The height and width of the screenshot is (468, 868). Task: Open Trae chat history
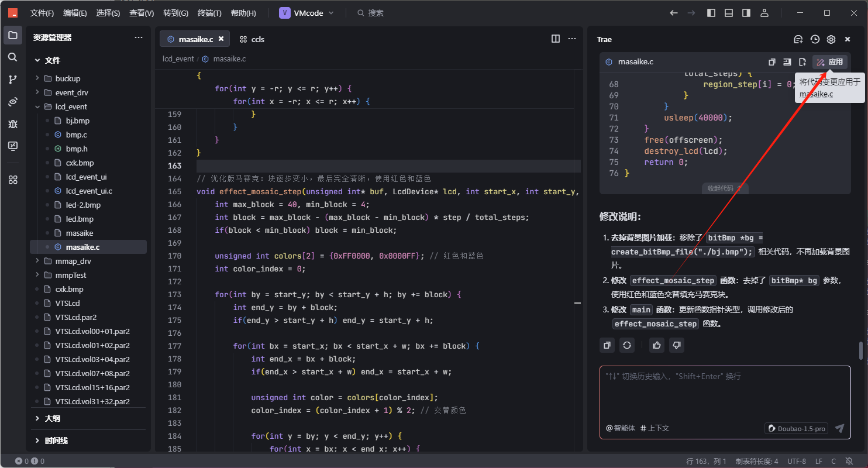click(x=815, y=39)
